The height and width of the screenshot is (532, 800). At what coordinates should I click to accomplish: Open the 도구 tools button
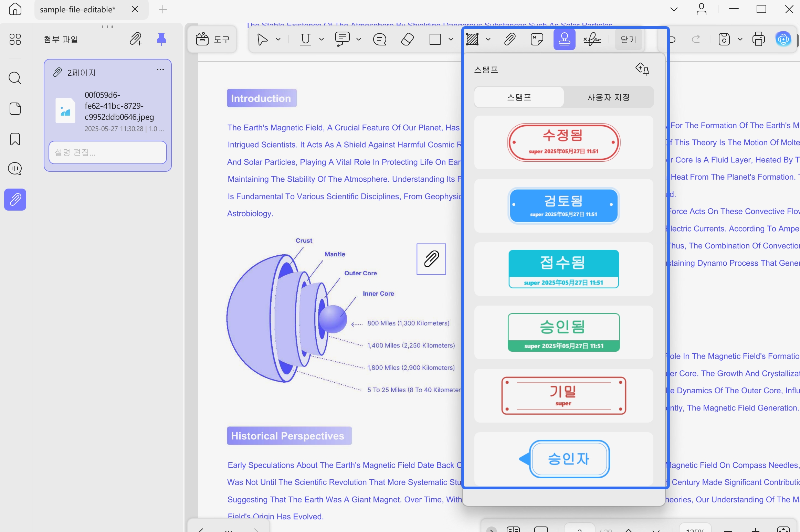(x=212, y=40)
